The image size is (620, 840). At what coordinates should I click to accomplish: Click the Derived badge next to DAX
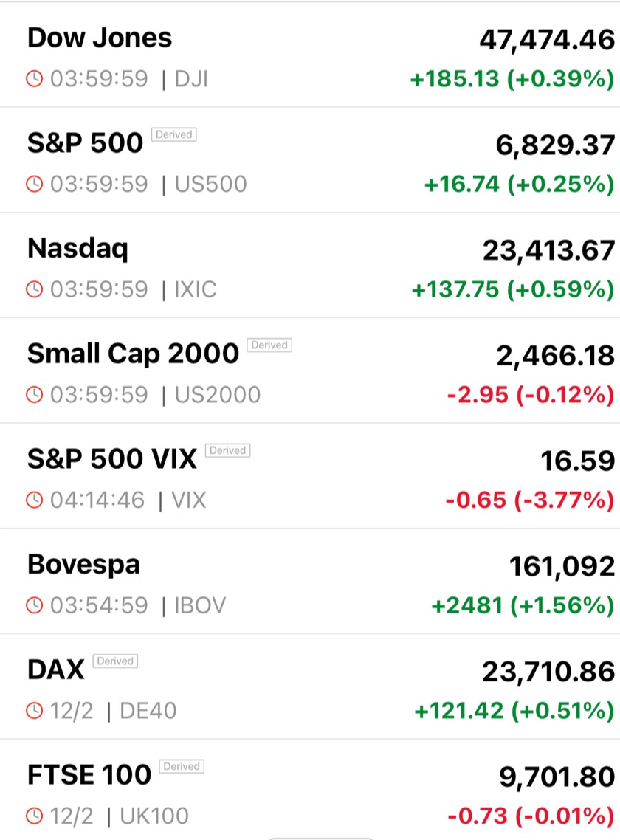point(115,661)
